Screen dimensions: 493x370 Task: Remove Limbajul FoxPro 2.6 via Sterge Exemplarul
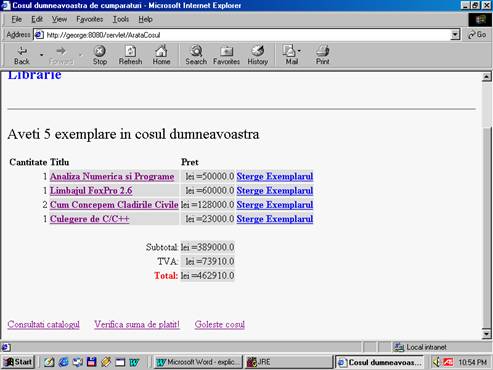[275, 191]
